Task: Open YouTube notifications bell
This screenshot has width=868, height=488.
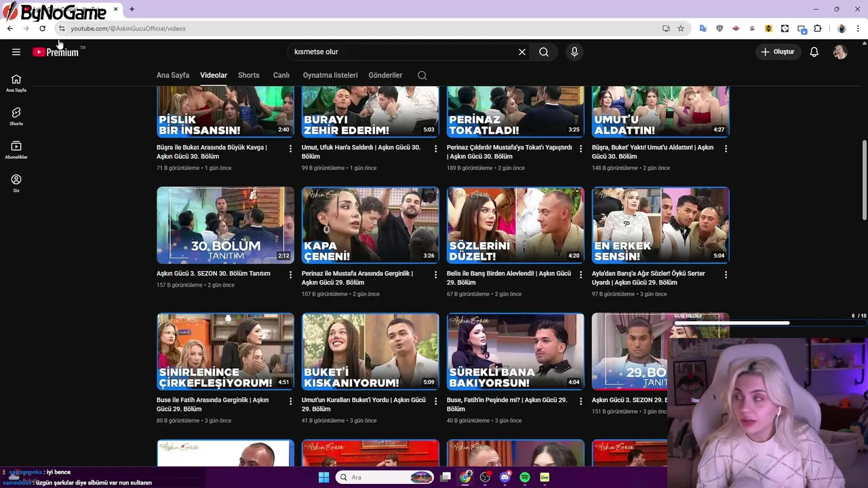Action: [814, 52]
